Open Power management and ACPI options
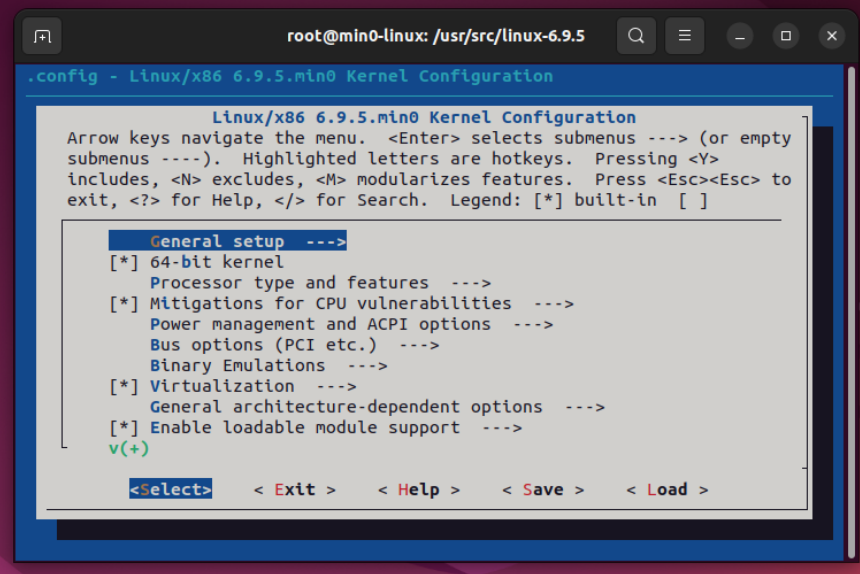 tap(352, 325)
